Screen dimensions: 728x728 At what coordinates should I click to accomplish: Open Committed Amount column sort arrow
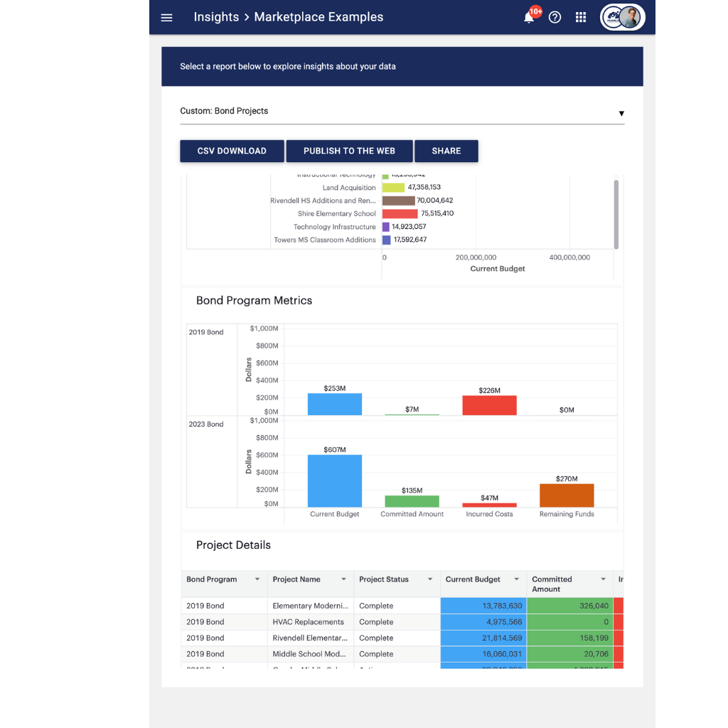pos(603,579)
